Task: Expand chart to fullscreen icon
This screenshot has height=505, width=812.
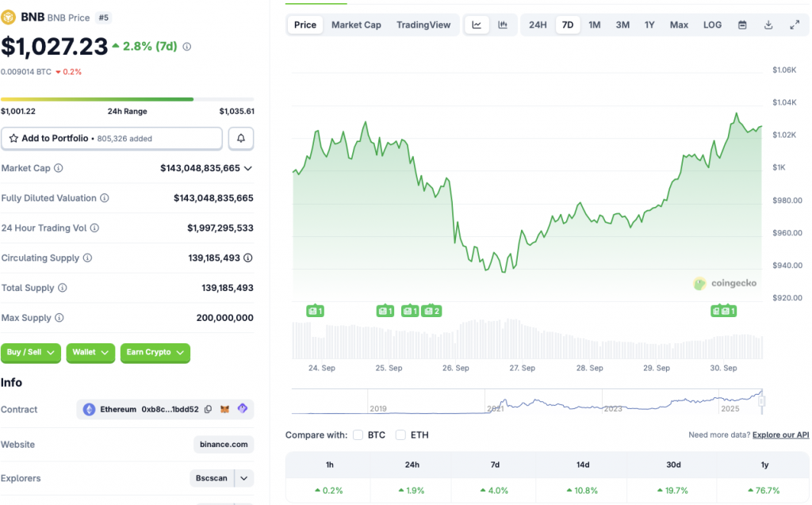Action: click(x=795, y=25)
